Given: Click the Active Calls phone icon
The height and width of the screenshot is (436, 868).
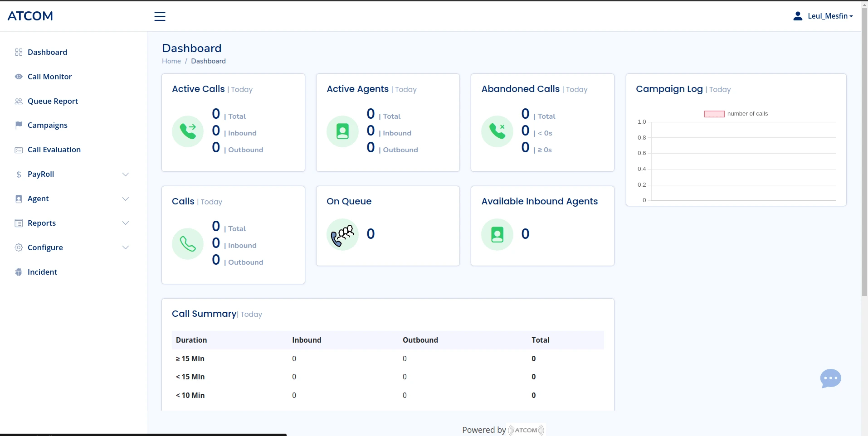Looking at the screenshot, I should point(188,131).
